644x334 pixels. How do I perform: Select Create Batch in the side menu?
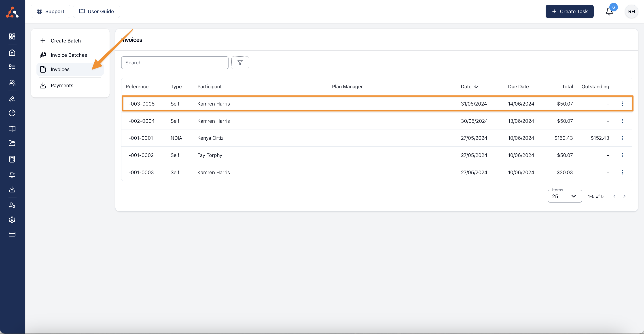point(70,41)
